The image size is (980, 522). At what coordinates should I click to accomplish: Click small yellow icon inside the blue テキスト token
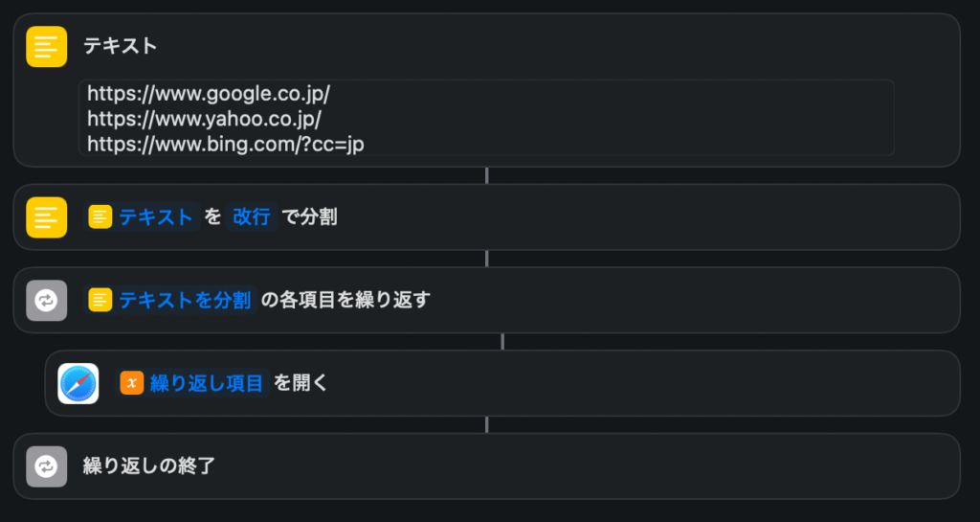tap(100, 217)
